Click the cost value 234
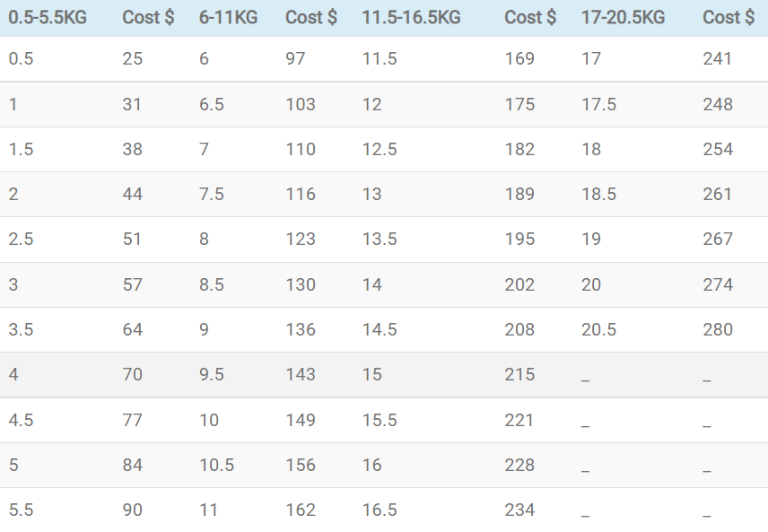 tap(519, 510)
